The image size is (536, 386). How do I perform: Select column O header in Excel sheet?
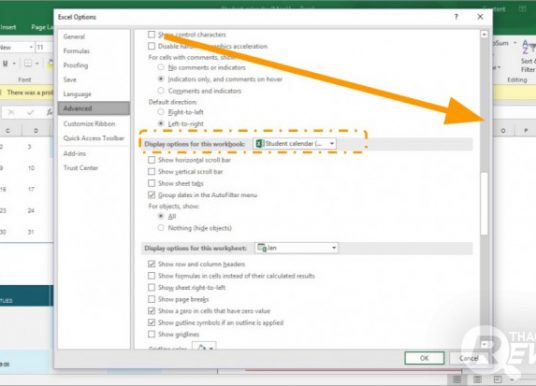click(503, 131)
